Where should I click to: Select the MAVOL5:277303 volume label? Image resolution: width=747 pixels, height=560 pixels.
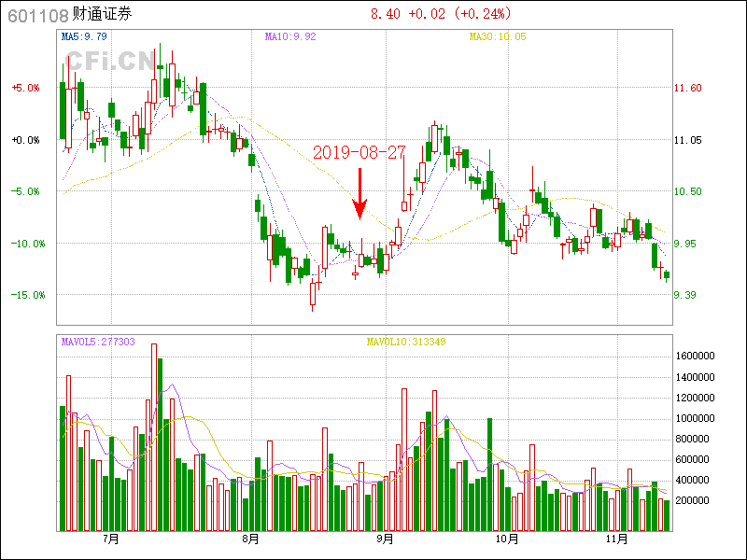[x=98, y=343]
